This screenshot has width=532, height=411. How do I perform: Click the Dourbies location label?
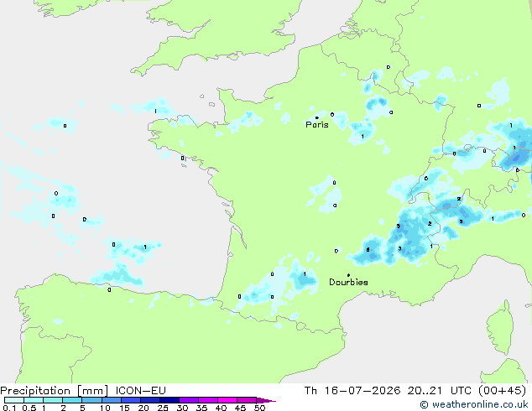(x=348, y=282)
